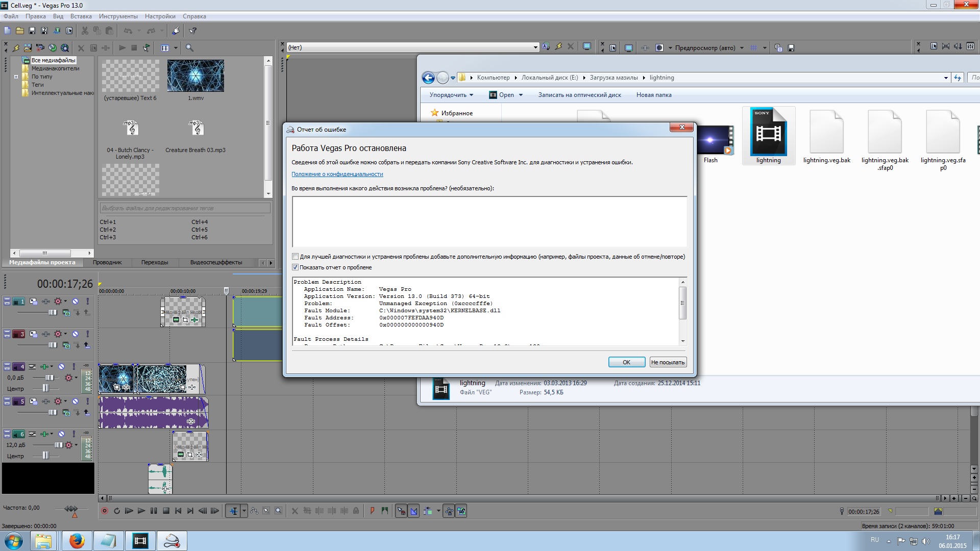980x551 pixels.
Task: Click the capture video camera icon
Action: click(x=40, y=48)
